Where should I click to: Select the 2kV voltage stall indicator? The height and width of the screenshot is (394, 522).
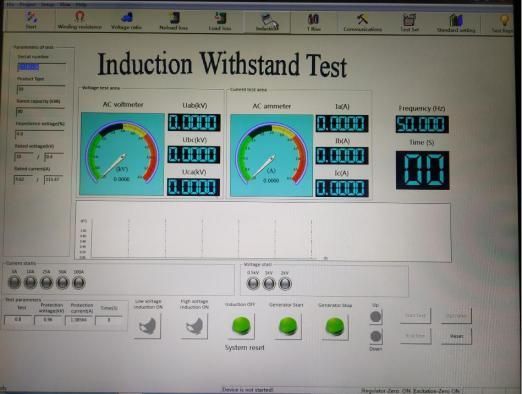tap(285, 284)
